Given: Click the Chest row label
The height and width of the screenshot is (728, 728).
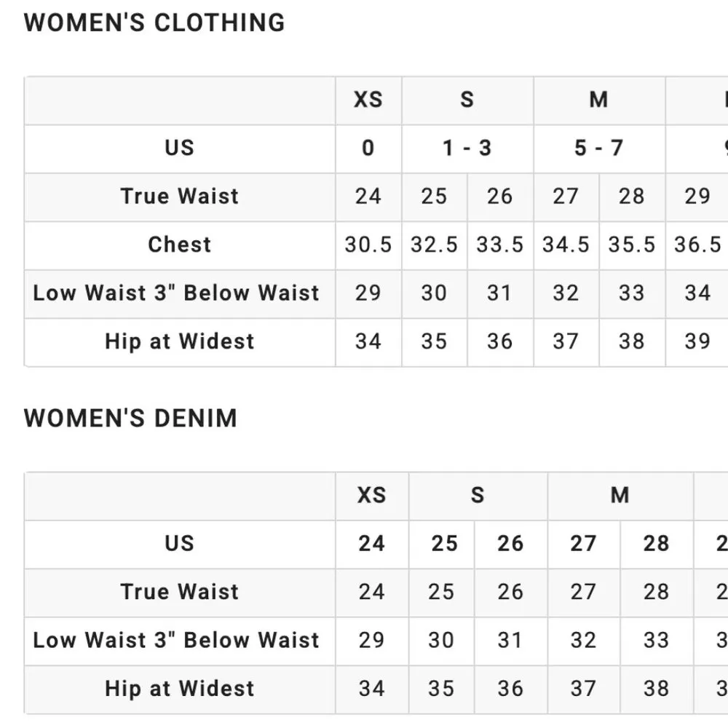Looking at the screenshot, I should [179, 245].
